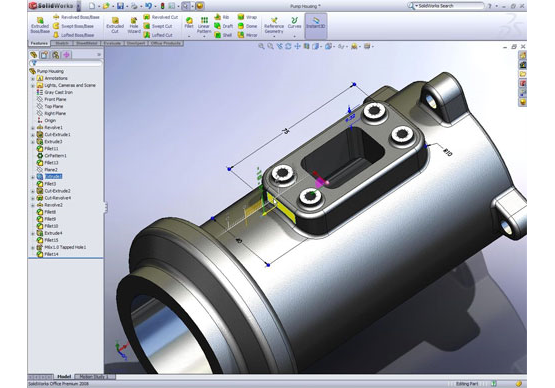
Task: Click the New document icon
Action: 92,6
